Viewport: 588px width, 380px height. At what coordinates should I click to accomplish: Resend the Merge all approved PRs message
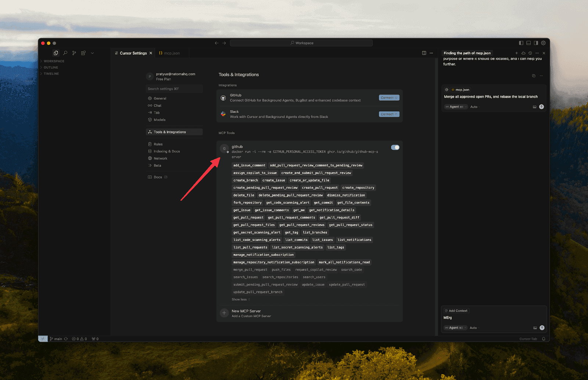pyautogui.click(x=541, y=107)
